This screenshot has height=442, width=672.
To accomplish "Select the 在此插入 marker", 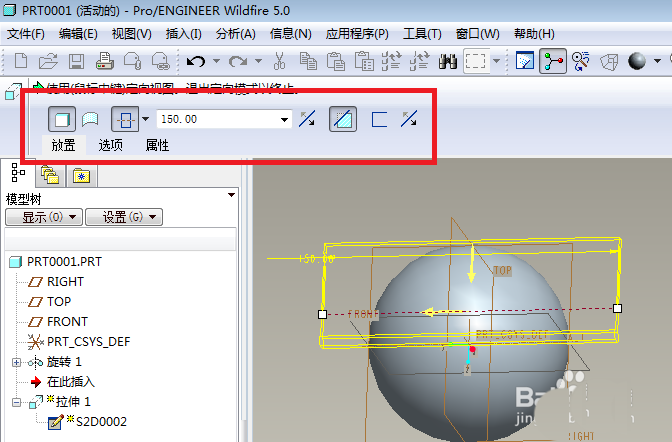I will click(x=71, y=382).
